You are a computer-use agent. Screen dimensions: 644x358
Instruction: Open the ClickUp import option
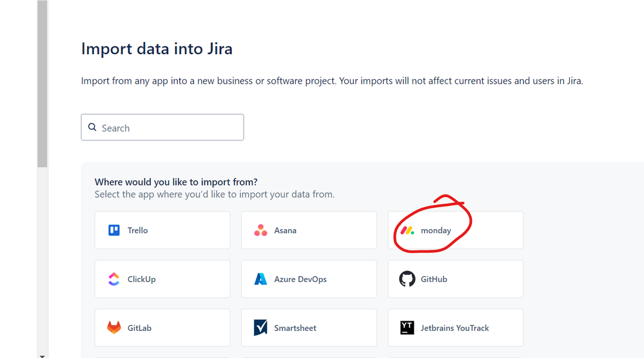(x=162, y=279)
